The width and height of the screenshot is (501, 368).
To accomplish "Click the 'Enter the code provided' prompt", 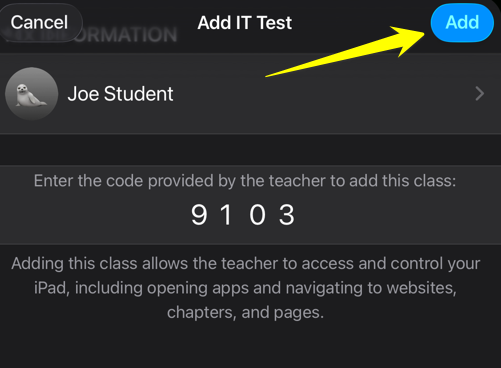I will click(245, 181).
